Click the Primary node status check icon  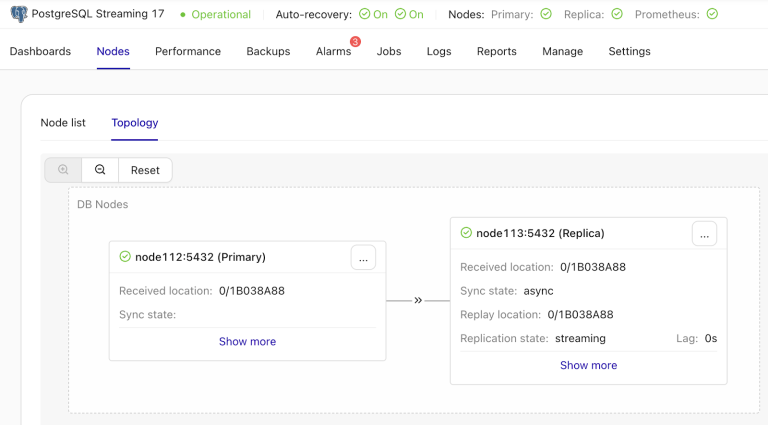click(545, 15)
